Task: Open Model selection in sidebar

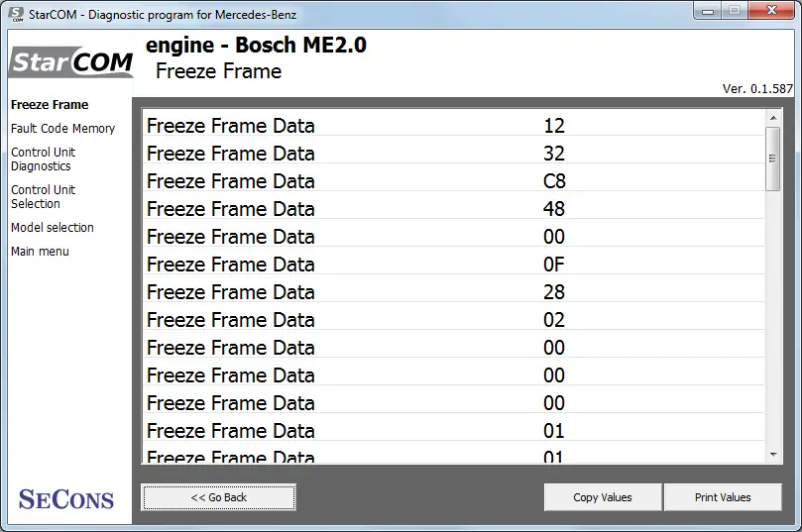Action: (53, 228)
